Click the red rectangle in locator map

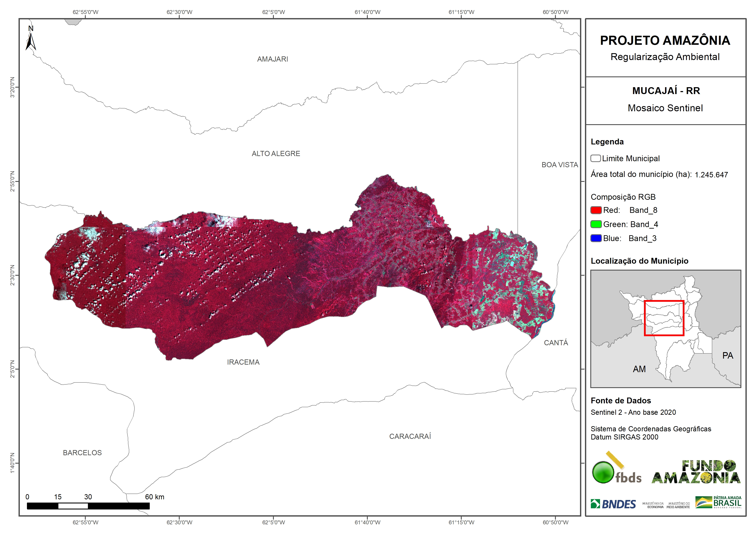pyautogui.click(x=664, y=318)
